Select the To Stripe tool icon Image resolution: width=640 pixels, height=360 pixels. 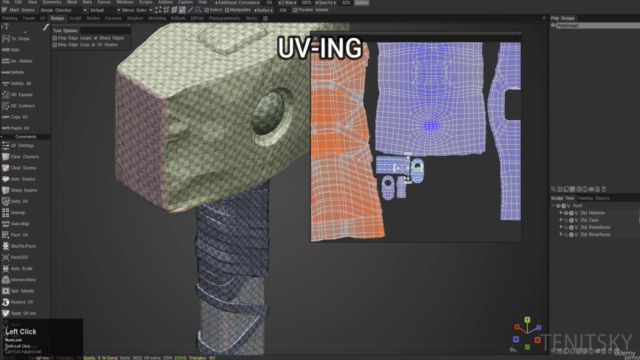click(x=5, y=39)
